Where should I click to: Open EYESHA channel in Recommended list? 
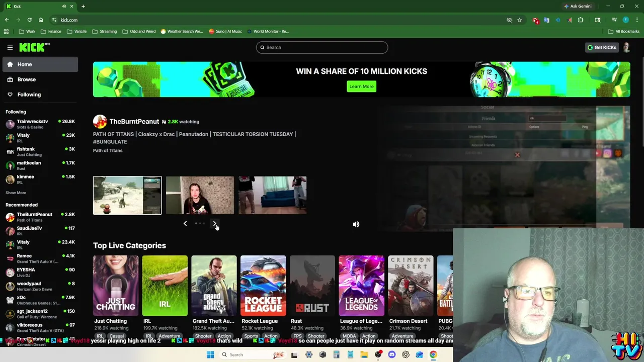[40, 272]
